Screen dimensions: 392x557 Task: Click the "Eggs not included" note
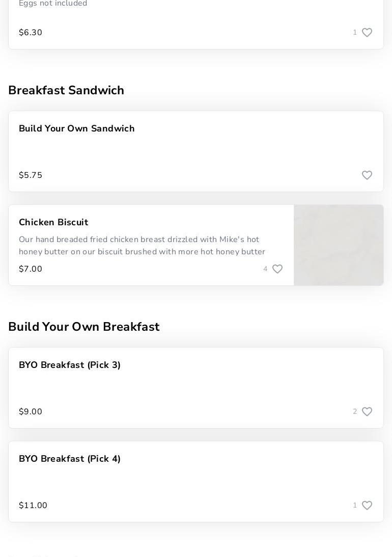[53, 4]
